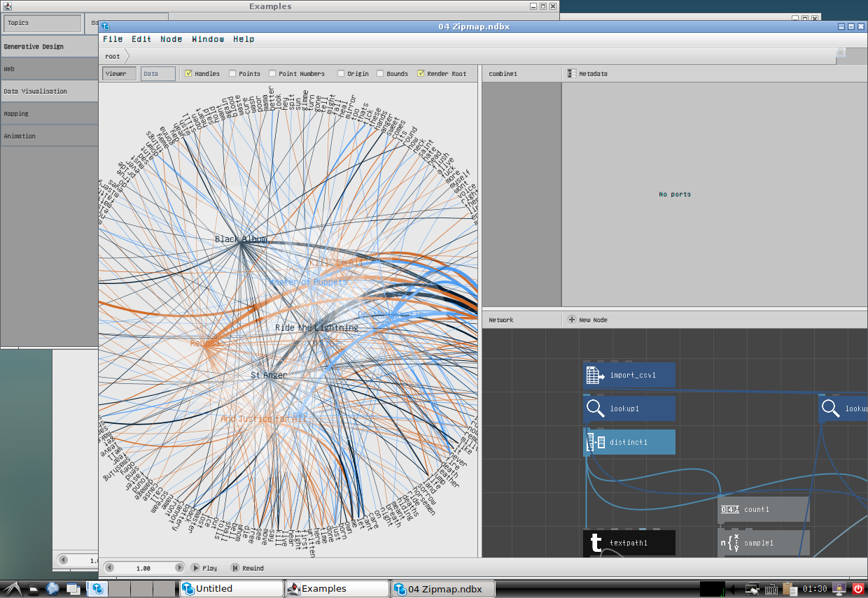868x598 pixels.
Task: Select the textpath1 node icon
Action: (x=595, y=543)
